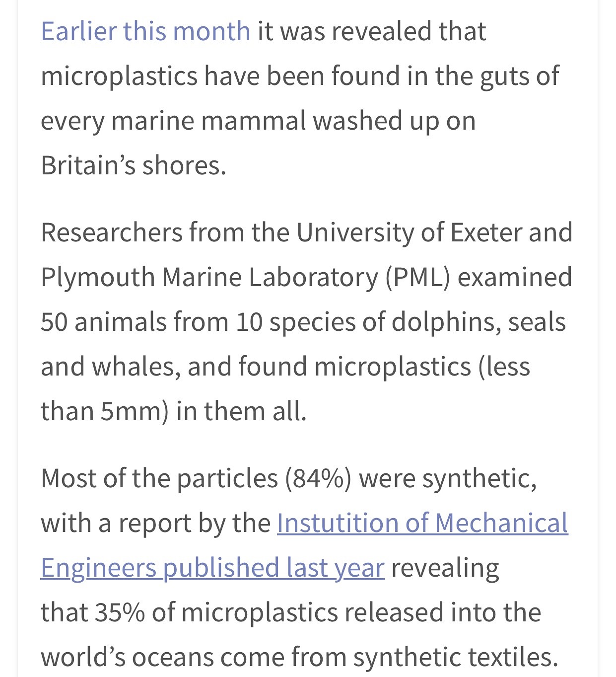
Task: Click the "Britain's shores." phrase
Action: (x=133, y=165)
